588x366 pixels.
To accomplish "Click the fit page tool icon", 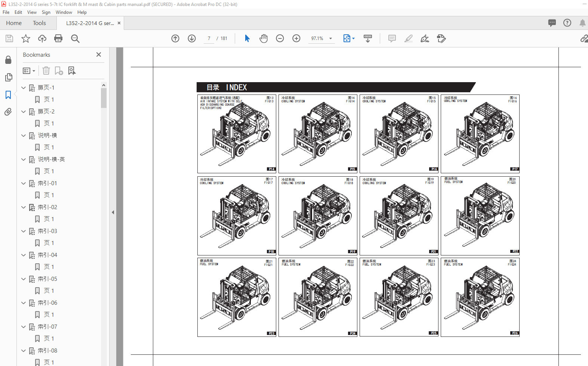I will [x=347, y=38].
